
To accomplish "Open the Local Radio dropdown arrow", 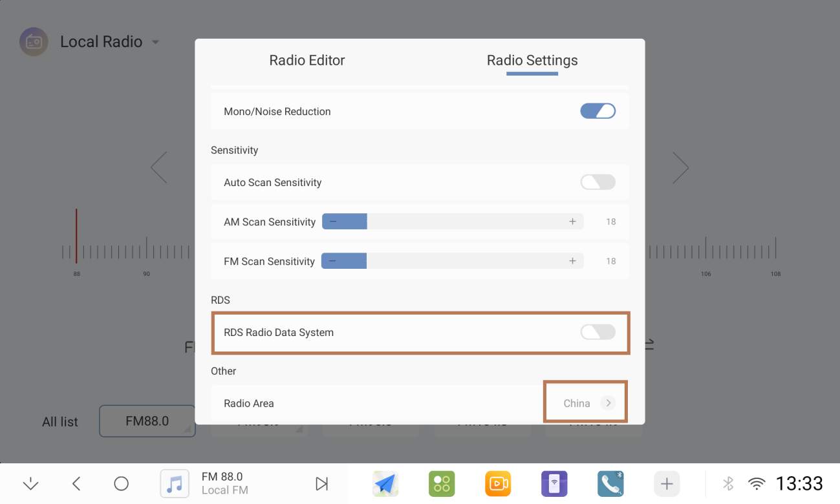I will click(155, 42).
